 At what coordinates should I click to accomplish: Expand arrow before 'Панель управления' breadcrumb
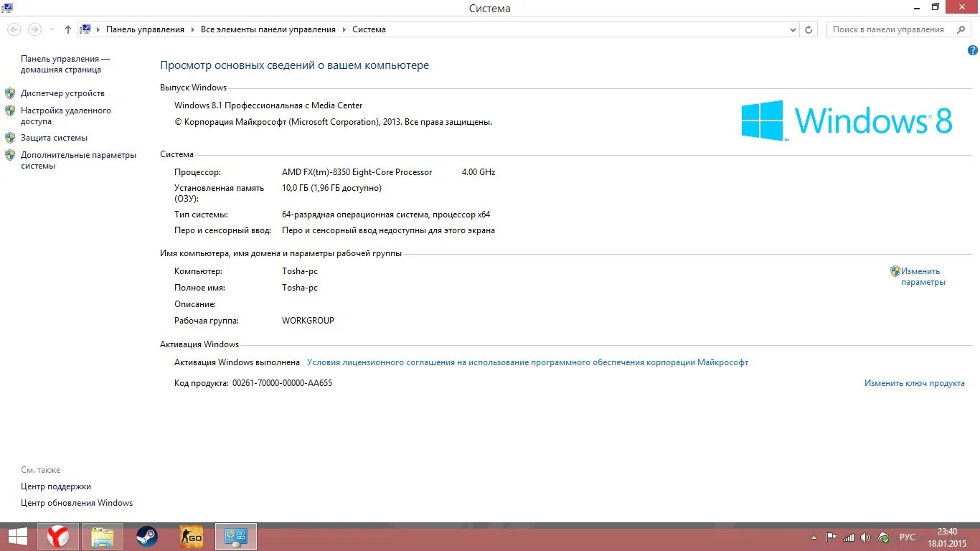98,29
